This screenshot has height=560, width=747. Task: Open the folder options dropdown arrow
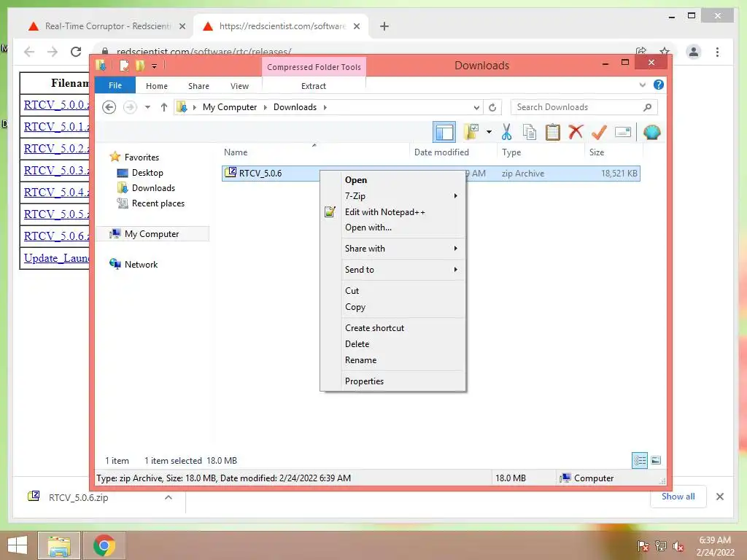(x=489, y=132)
